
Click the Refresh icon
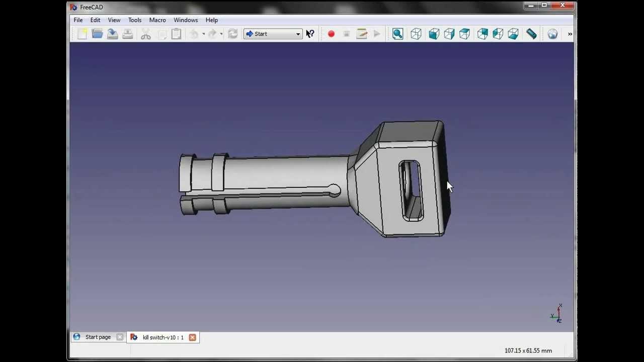pyautogui.click(x=232, y=34)
